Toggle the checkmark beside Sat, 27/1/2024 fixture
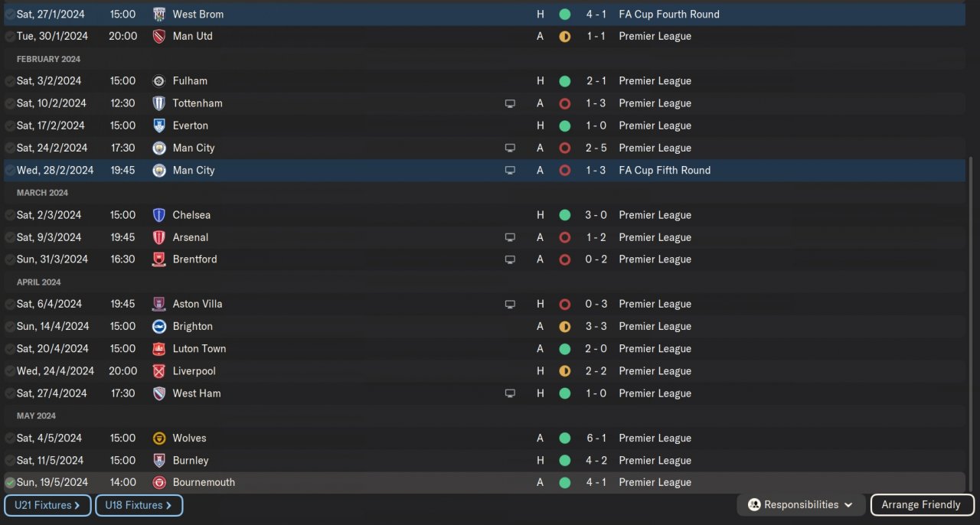The width and height of the screenshot is (980, 525). pos(10,15)
